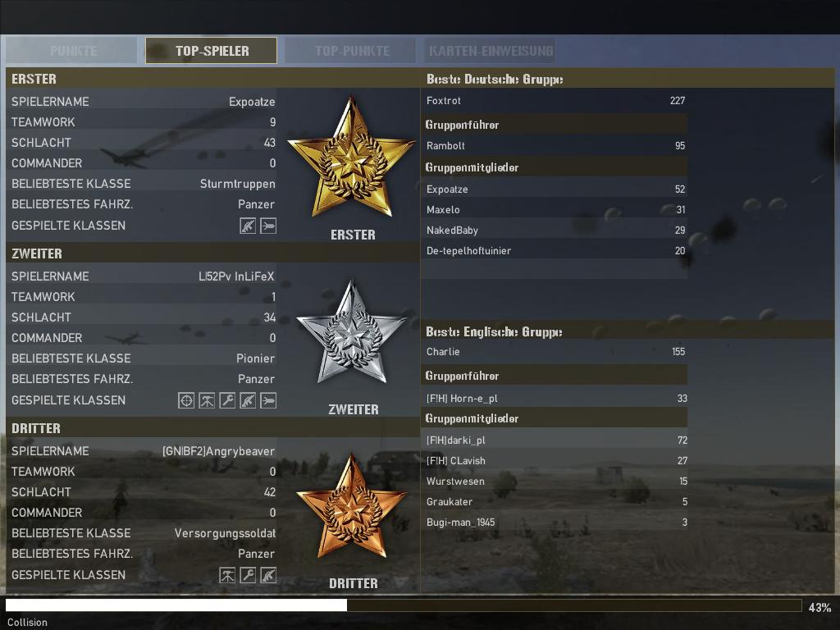Screen dimensions: 840x630
Task: Open the KARTEN-EINWEISUNG tab
Action: click(491, 51)
